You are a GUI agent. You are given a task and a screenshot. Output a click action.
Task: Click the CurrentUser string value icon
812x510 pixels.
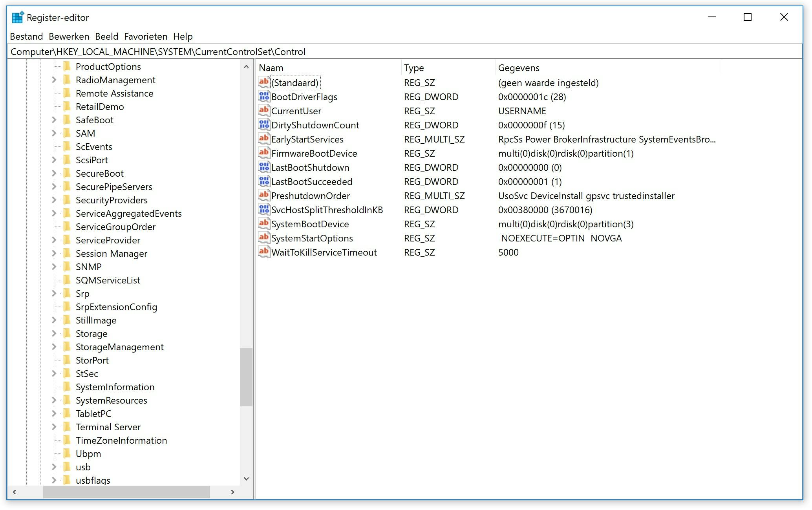pos(264,110)
